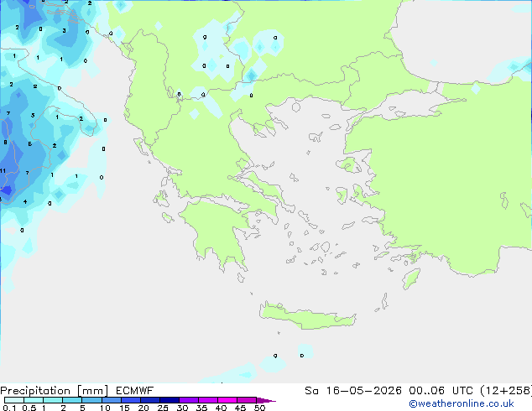Viewport: 532px width, 411px height.
Task: Click the '0.1' legend scale label
Action: coord(9,408)
